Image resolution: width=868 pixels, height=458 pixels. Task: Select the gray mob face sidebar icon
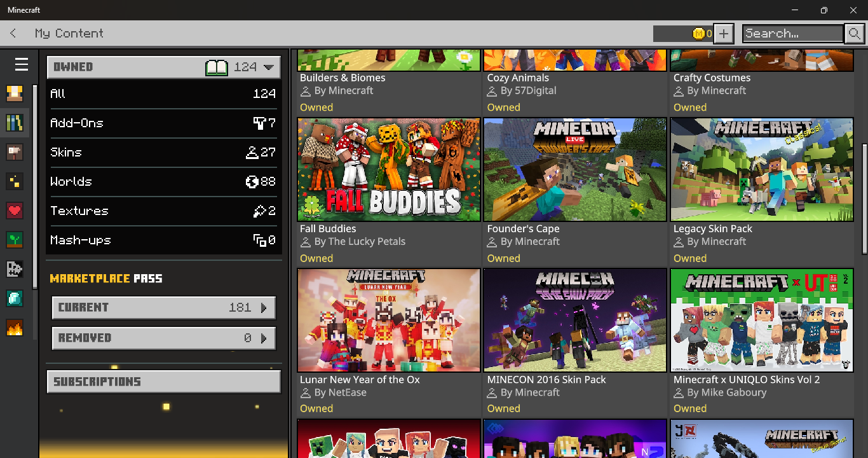(15, 269)
